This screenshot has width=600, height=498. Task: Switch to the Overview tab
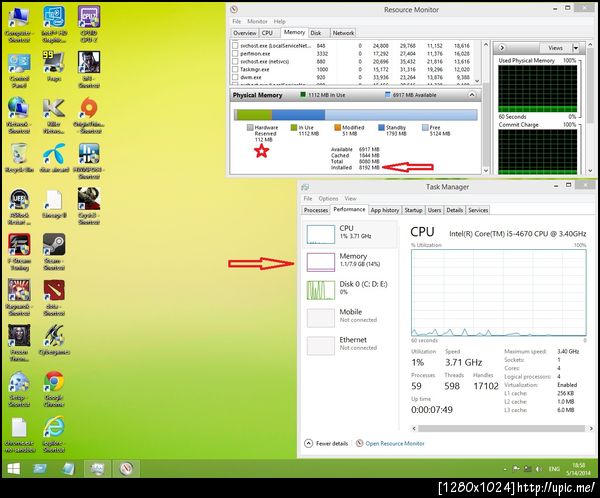point(245,33)
